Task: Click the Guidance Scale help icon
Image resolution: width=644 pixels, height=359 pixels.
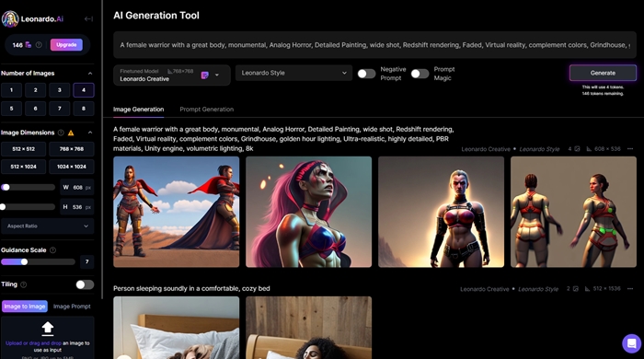Action: pos(52,250)
